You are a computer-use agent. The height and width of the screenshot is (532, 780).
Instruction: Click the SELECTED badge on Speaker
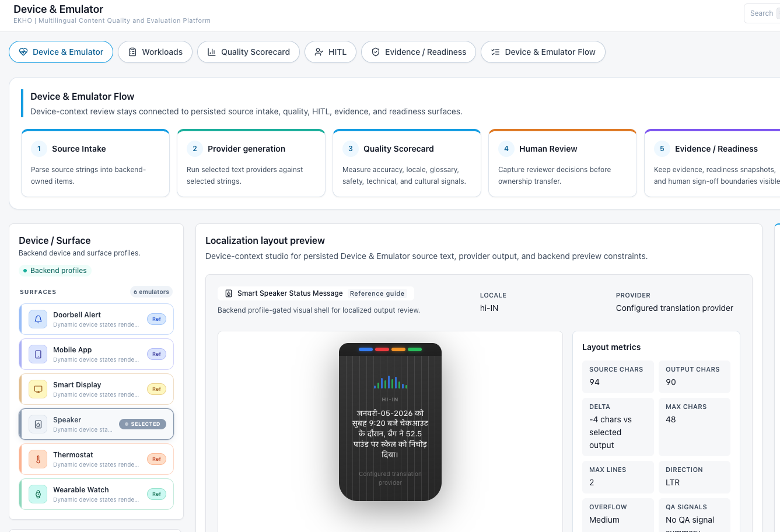click(x=143, y=424)
